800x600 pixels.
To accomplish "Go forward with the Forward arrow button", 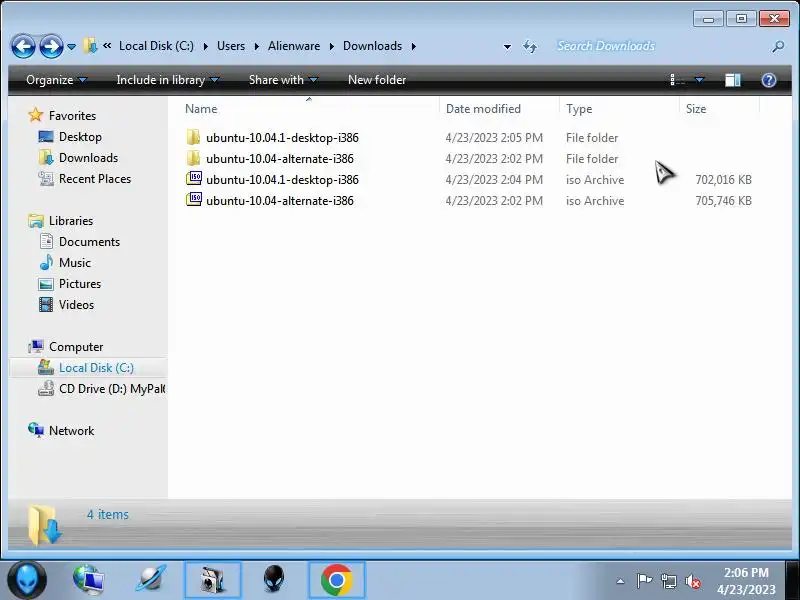I will click(x=52, y=46).
